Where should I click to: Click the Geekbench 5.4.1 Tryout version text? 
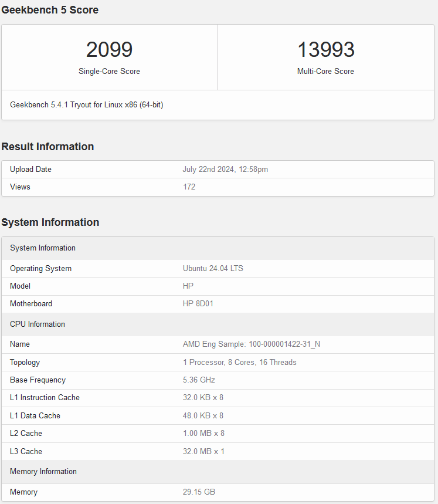pos(86,105)
